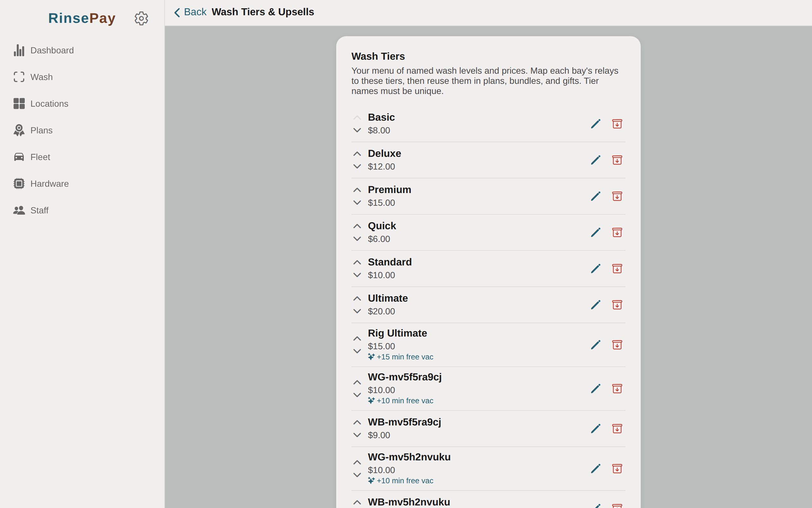812x508 pixels.
Task: Select the '+15 min free vac' note
Action: point(401,357)
